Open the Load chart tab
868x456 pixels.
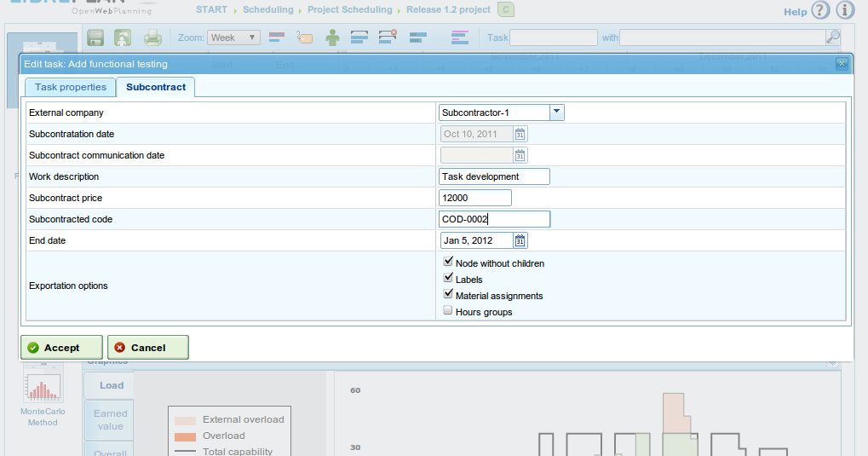(112, 385)
